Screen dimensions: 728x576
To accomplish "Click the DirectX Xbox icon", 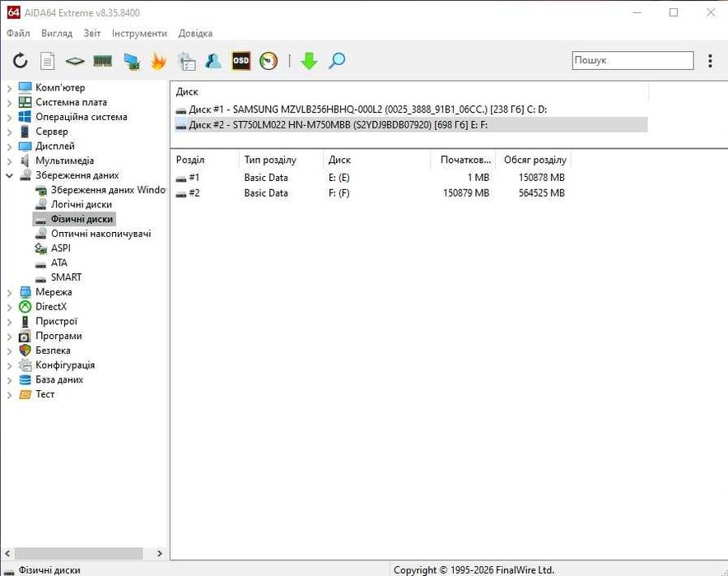I will pyautogui.click(x=25, y=307).
